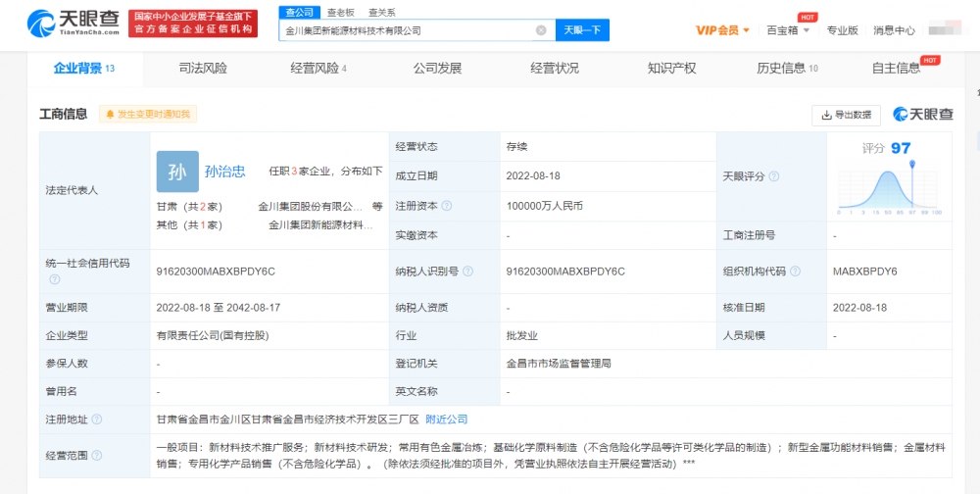Click the question icon next to 纳税人识别号
980x494 pixels.
coord(469,272)
